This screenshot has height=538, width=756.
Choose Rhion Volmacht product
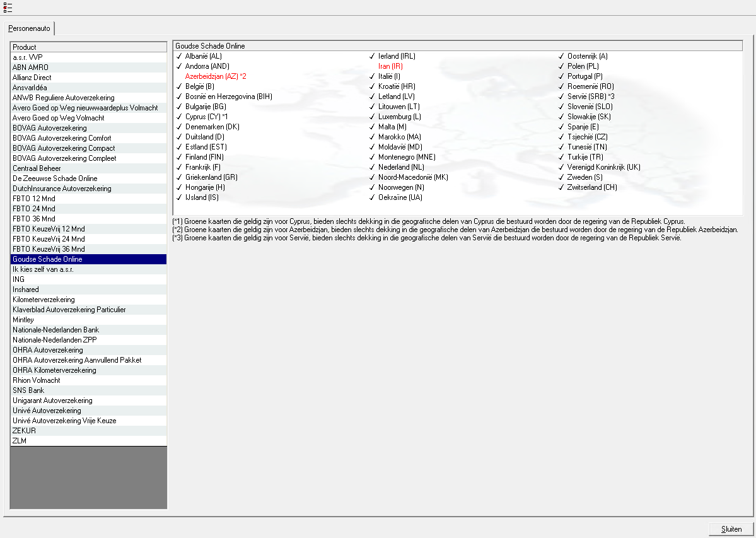[x=88, y=381]
